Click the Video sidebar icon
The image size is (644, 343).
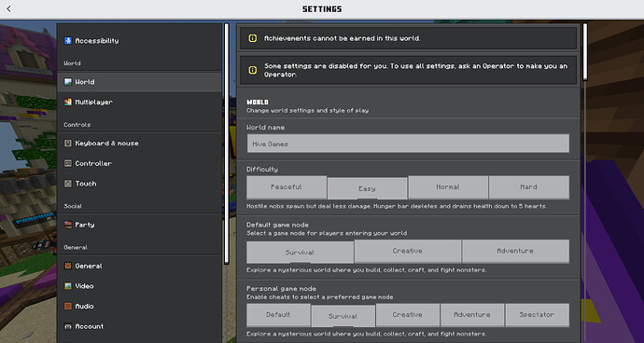pyautogui.click(x=68, y=286)
